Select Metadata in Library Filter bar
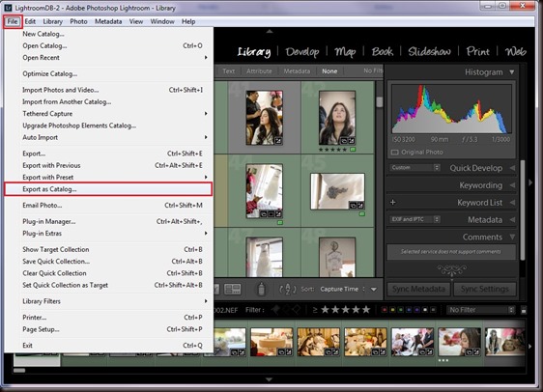The height and width of the screenshot is (392, 543). click(x=297, y=71)
